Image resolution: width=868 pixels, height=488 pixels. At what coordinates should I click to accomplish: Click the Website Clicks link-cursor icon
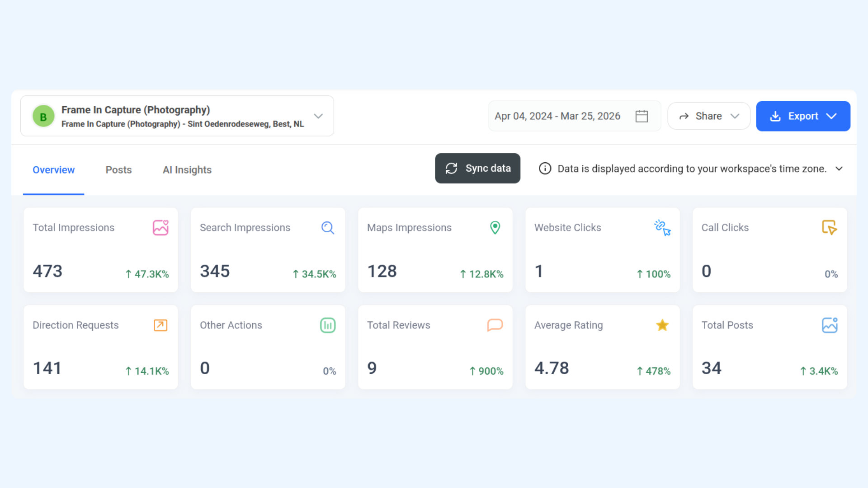tap(662, 228)
